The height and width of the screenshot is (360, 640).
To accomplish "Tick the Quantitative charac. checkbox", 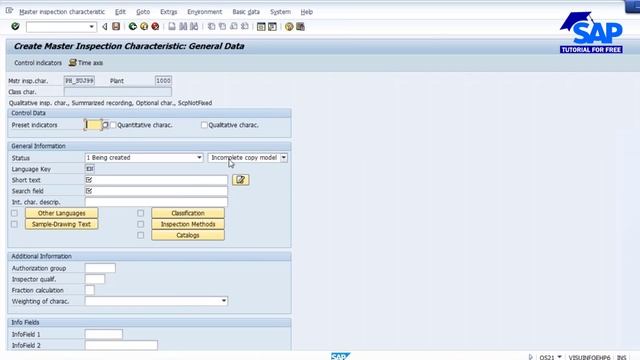I will [x=113, y=125].
